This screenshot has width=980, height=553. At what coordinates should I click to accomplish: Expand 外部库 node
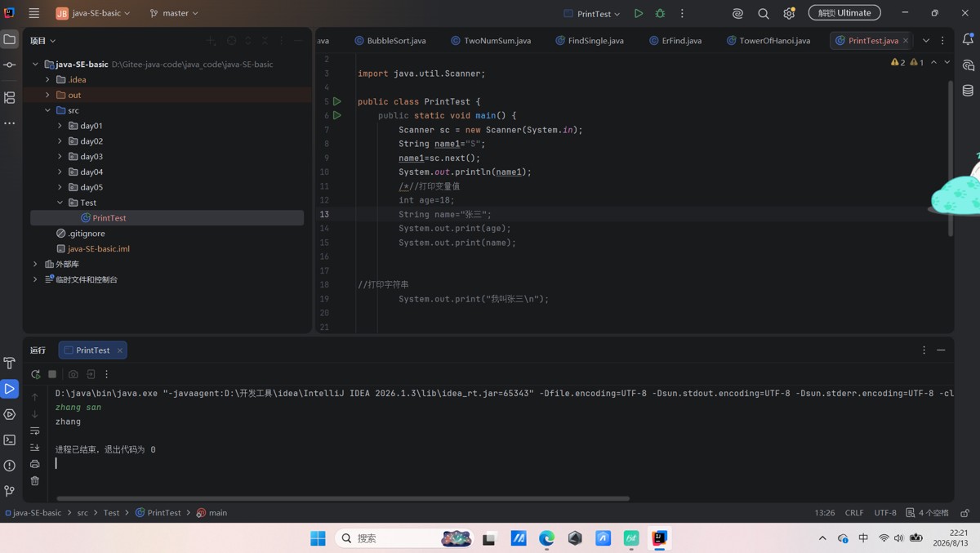point(35,264)
